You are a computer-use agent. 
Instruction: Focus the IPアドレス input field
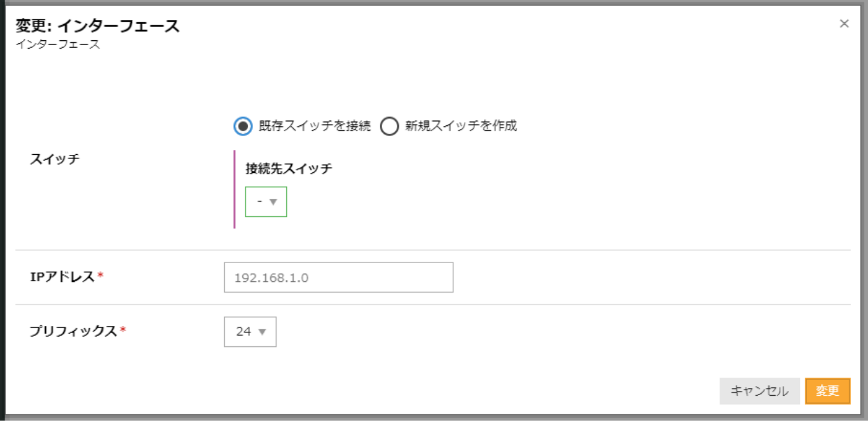click(x=338, y=278)
